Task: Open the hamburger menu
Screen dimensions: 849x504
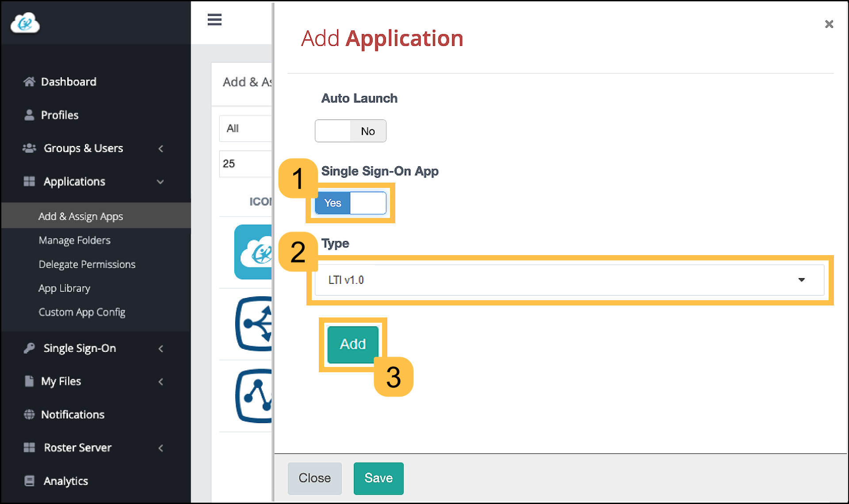Action: click(x=214, y=20)
